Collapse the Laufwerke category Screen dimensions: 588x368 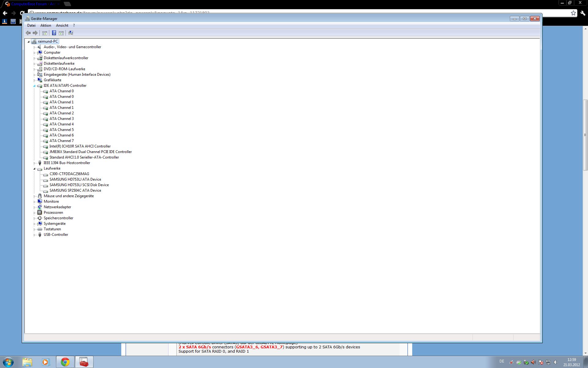[x=34, y=169]
